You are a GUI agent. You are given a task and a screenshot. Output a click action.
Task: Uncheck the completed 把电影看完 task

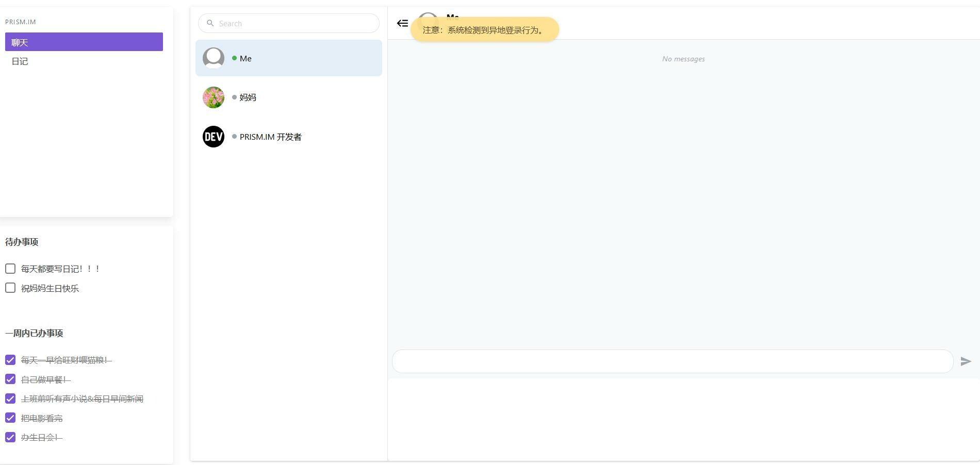10,418
